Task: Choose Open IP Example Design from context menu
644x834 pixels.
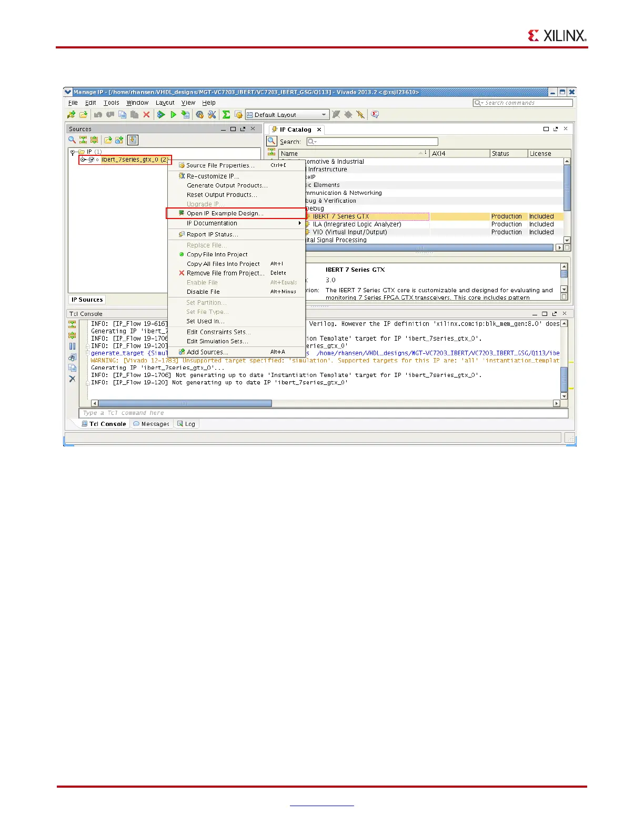Action: (236, 213)
